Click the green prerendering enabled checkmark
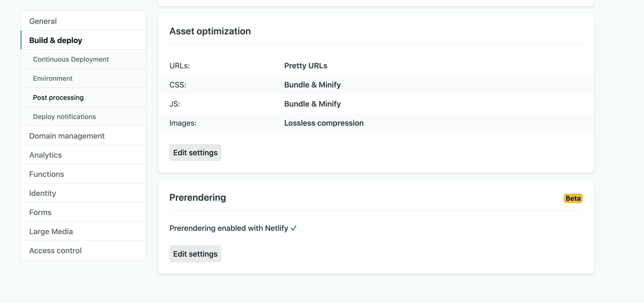Image resolution: width=644 pixels, height=303 pixels. 294,228
